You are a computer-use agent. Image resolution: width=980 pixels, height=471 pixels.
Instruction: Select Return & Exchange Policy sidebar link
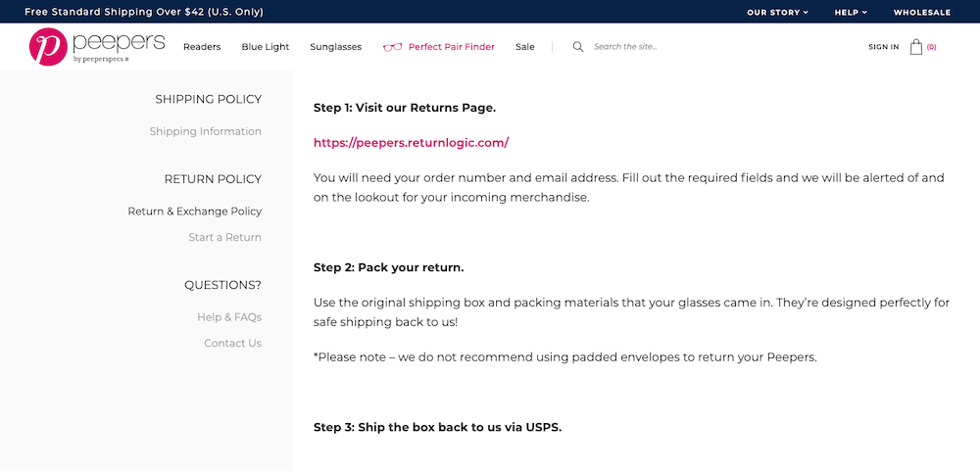click(194, 212)
